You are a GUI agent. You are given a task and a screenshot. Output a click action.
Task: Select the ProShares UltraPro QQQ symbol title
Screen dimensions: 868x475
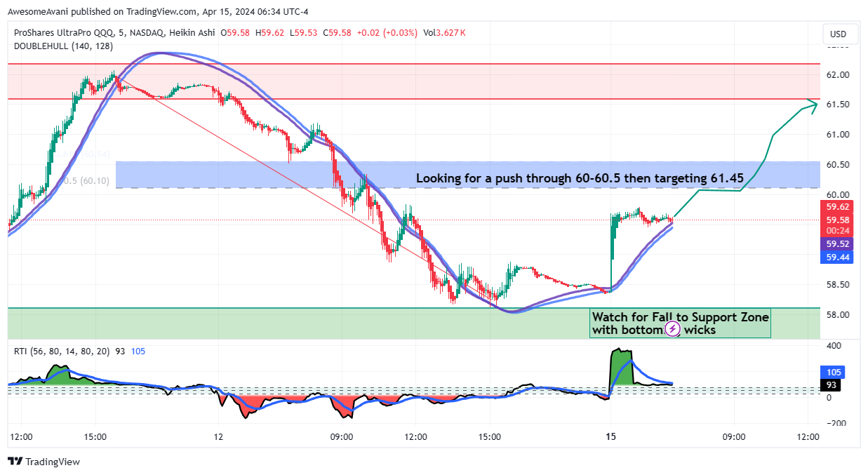(64, 33)
